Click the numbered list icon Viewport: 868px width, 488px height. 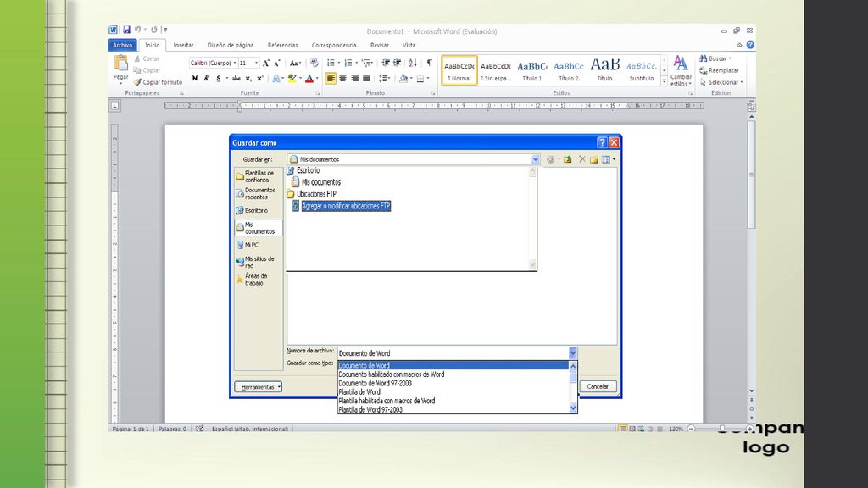coord(348,63)
